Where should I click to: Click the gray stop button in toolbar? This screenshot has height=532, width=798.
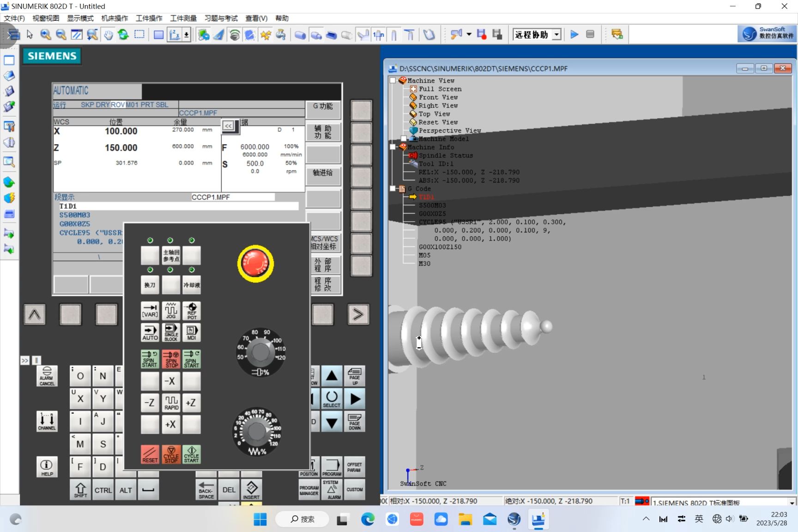pyautogui.click(x=590, y=34)
